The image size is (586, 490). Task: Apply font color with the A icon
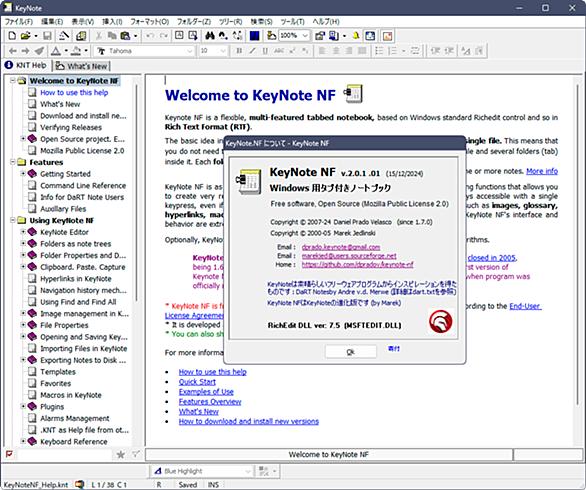point(56,50)
